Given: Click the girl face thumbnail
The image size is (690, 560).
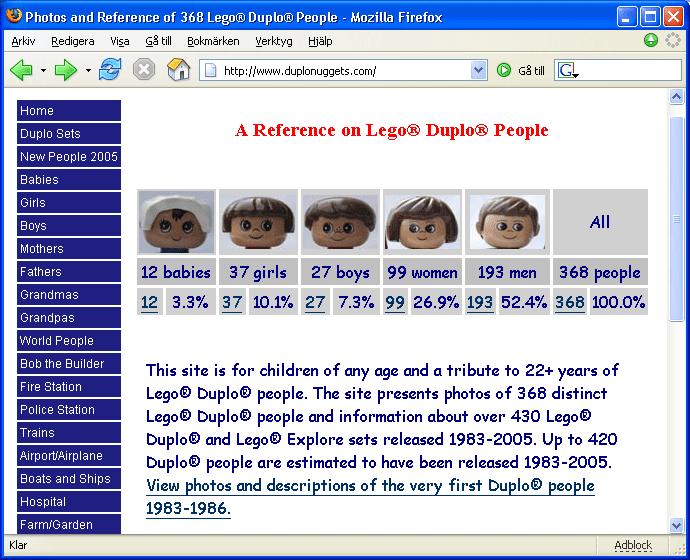Looking at the screenshot, I should pyautogui.click(x=258, y=222).
